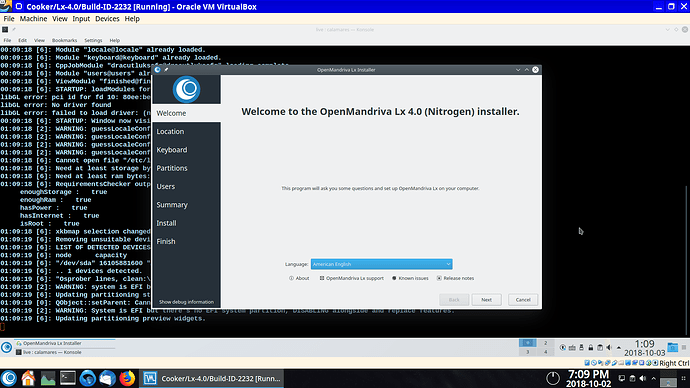Open VirtualBox Input menu
690x388 pixels.
tap(81, 18)
